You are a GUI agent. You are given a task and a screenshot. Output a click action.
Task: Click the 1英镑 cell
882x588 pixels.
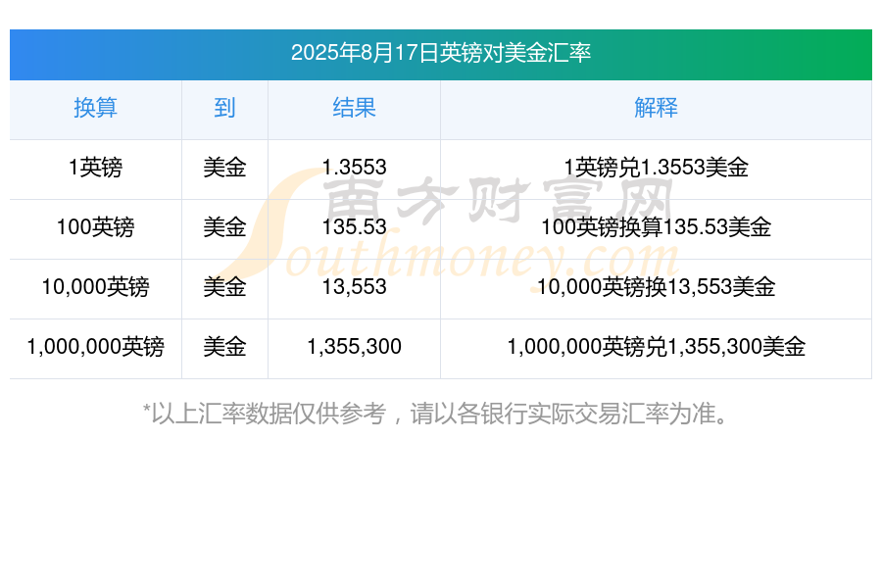96,168
